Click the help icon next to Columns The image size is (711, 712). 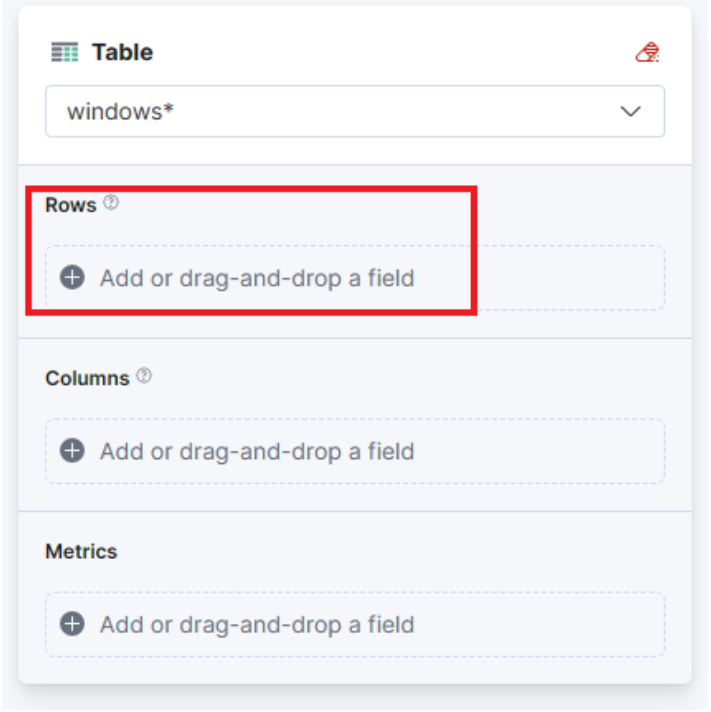[144, 376]
